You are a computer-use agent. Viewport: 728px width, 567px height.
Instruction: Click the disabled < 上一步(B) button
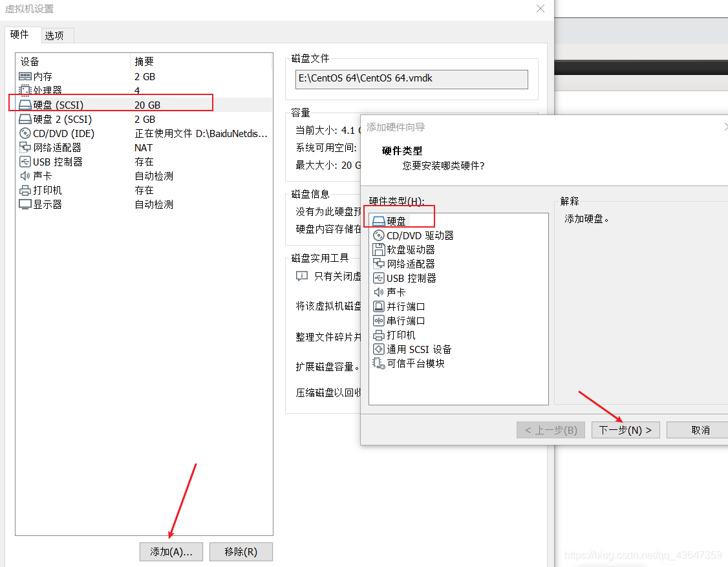point(551,430)
